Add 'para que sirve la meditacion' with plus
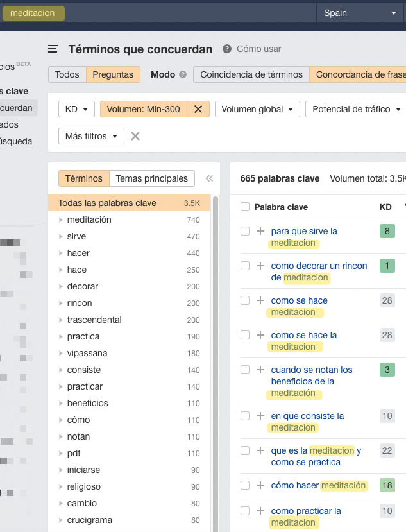 260,231
